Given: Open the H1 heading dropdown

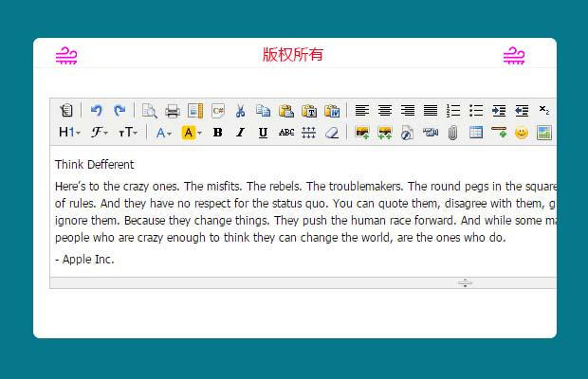Looking at the screenshot, I should coord(69,133).
